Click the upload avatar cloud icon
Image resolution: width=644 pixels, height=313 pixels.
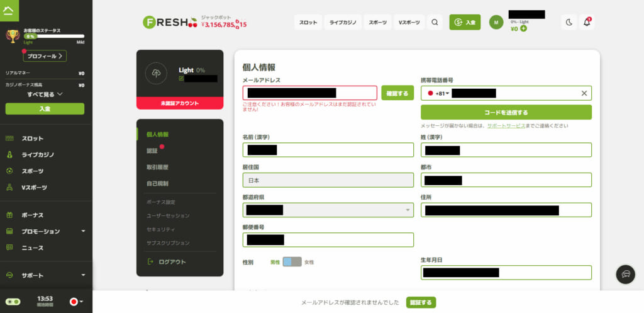tap(156, 74)
